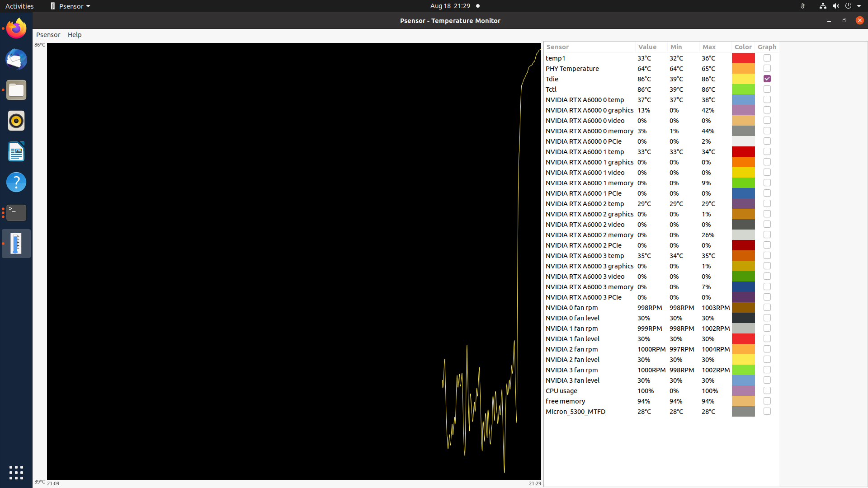This screenshot has height=488, width=868.
Task: Select NVIDIA RTX A6000 2 temp row
Action: tap(661, 203)
